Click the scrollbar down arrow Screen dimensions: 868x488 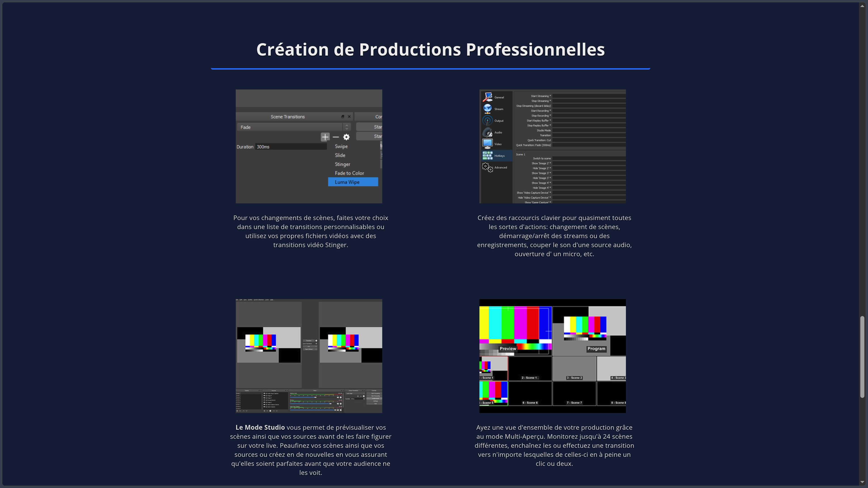click(x=862, y=482)
